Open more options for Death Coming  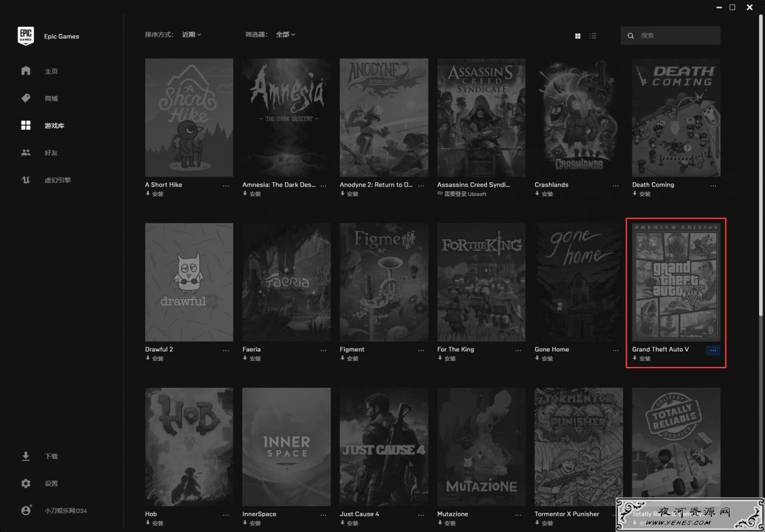point(713,185)
